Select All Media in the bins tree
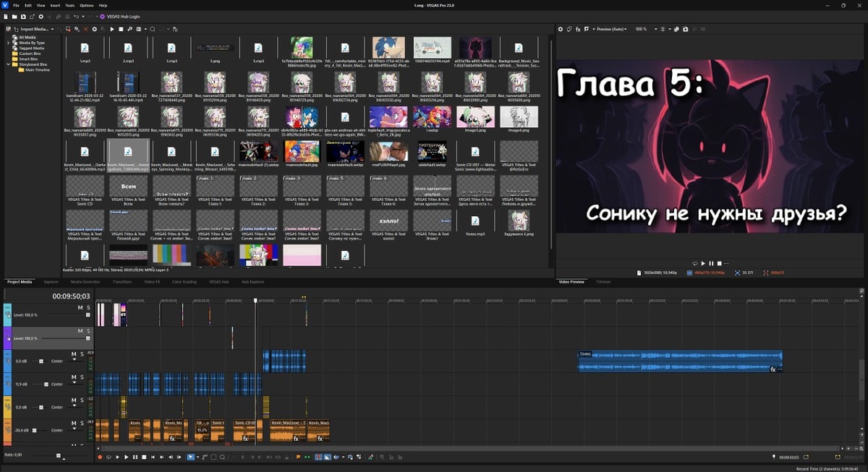This screenshot has height=472, width=868. tap(27, 38)
